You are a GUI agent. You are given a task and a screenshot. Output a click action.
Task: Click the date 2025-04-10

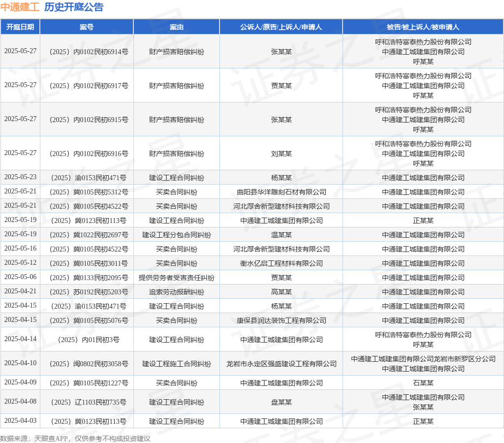point(20,363)
